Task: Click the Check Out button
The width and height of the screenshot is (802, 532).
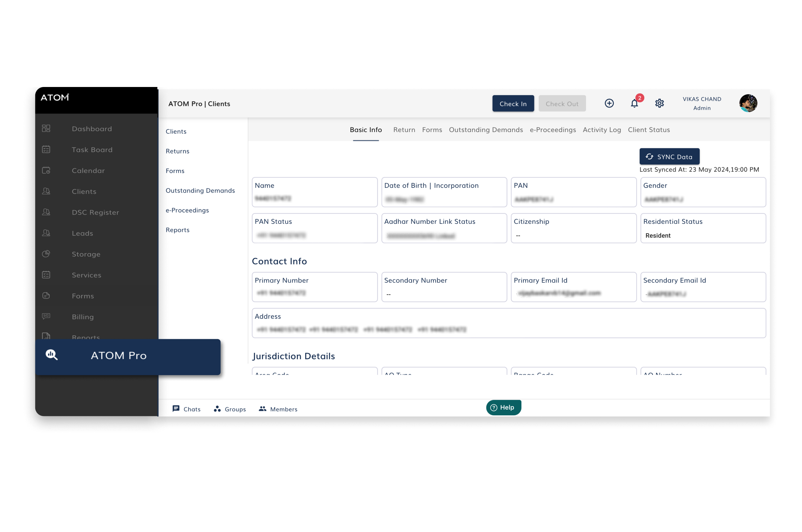Action: tap(562, 104)
